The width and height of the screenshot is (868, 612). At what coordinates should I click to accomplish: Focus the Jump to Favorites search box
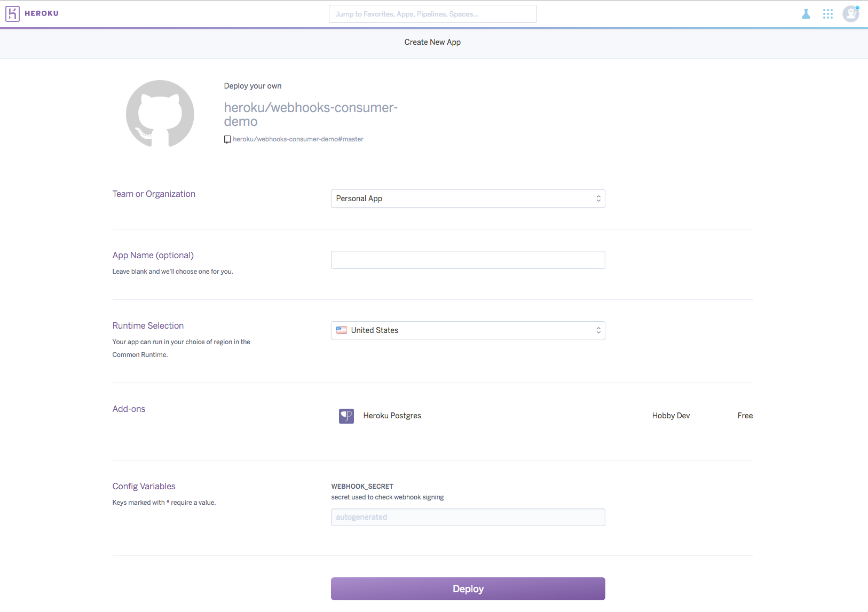(x=432, y=14)
